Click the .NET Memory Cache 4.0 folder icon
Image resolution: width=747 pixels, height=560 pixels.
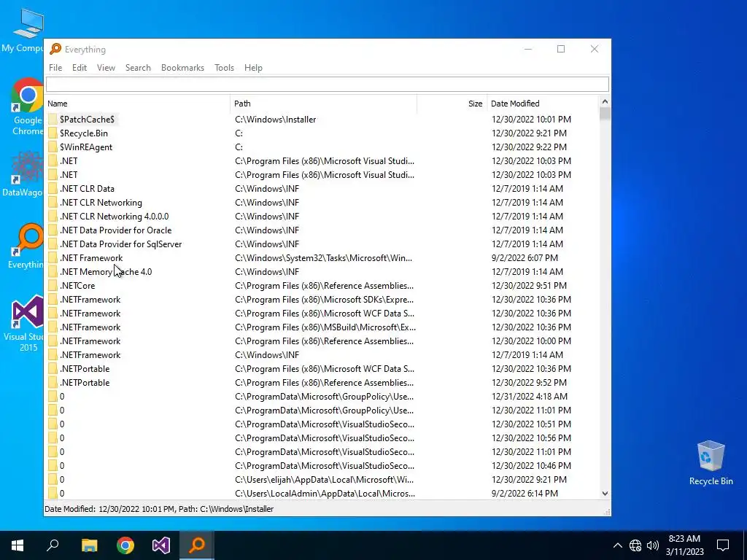(53, 271)
